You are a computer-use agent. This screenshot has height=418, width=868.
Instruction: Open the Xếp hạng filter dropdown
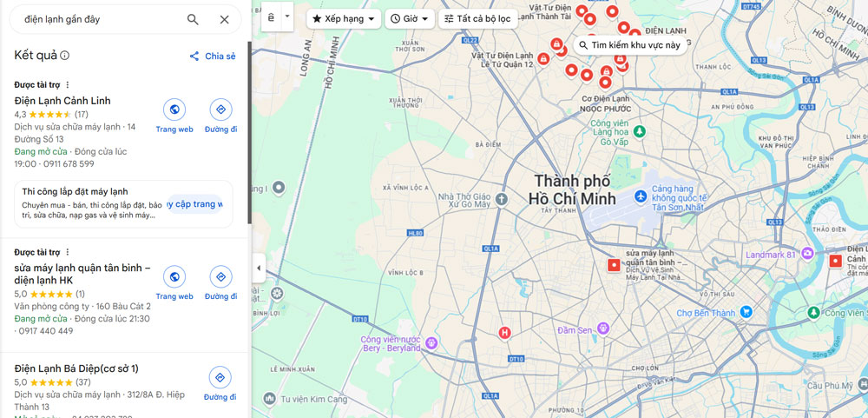(x=344, y=19)
